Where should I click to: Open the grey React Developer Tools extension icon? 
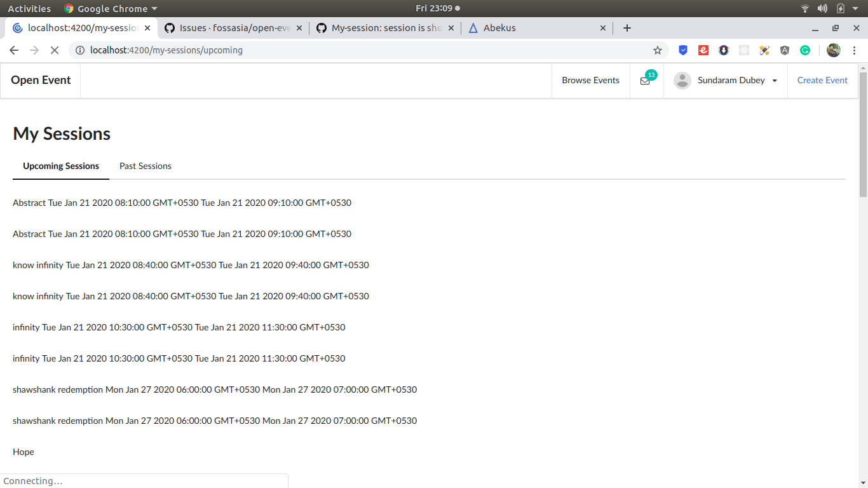(744, 50)
